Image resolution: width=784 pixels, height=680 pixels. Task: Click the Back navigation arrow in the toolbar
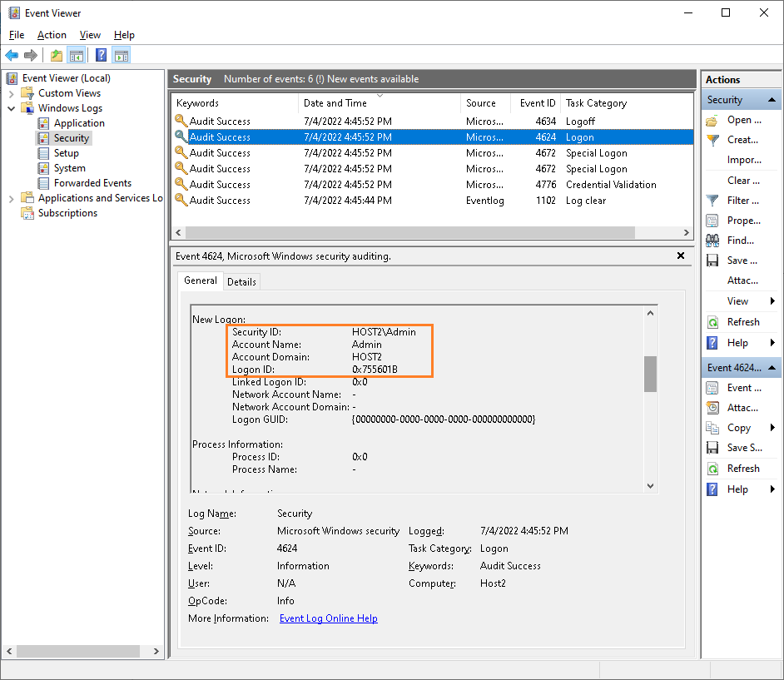12,55
